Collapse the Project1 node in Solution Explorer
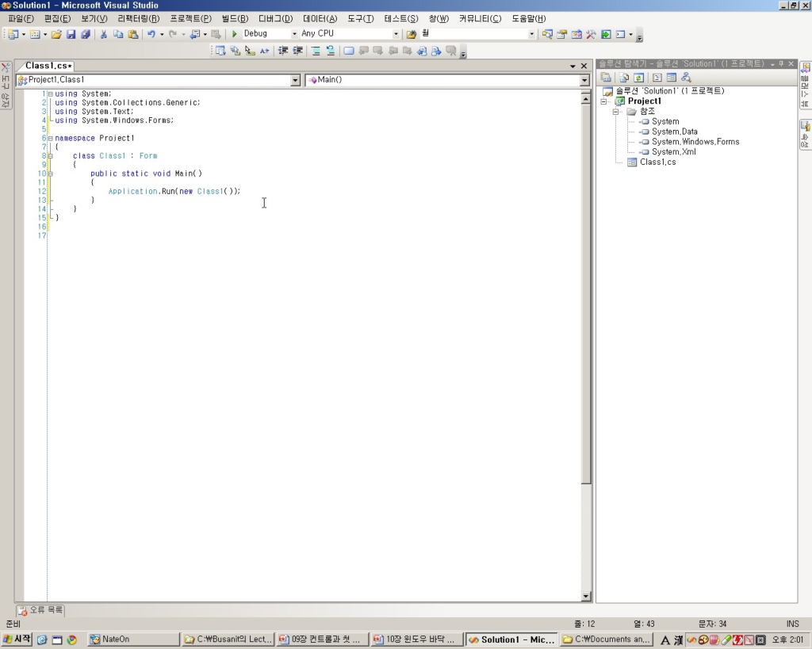 pyautogui.click(x=603, y=101)
